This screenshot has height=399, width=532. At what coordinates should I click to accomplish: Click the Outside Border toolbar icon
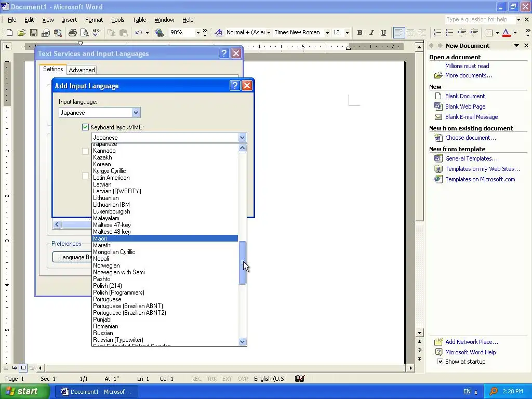coord(489,33)
